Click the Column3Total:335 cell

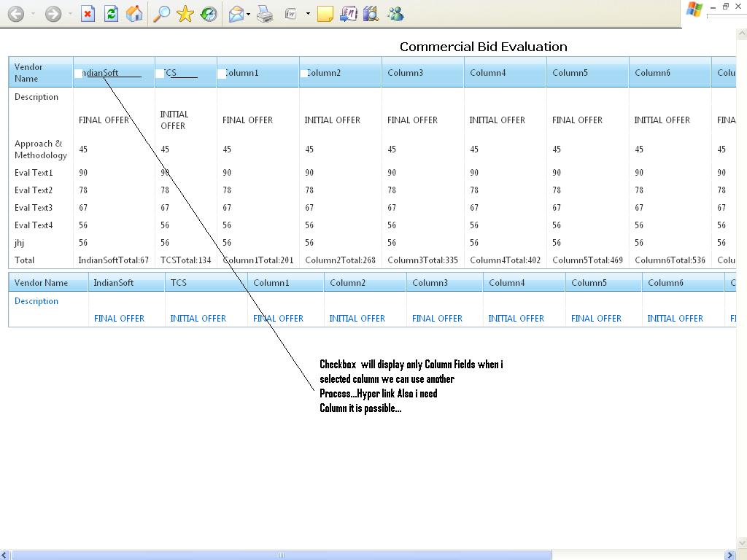[422, 260]
